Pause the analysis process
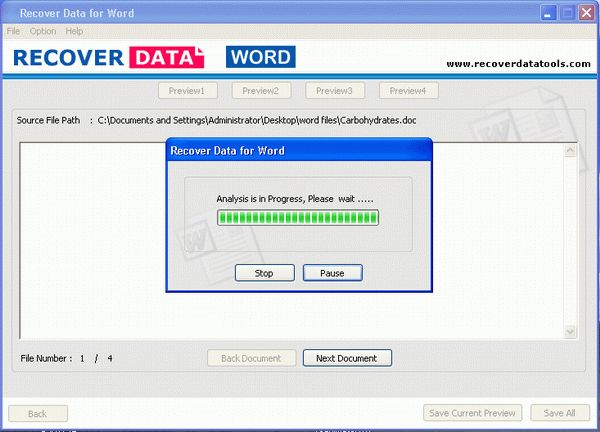This screenshot has height=432, width=600. point(333,273)
